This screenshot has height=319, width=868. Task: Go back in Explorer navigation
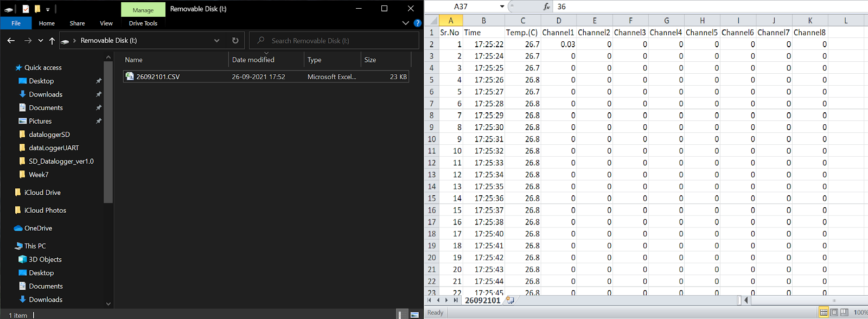(11, 41)
